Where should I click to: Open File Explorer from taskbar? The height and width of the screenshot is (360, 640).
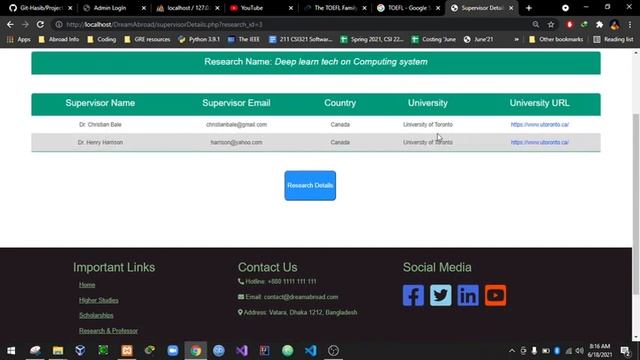click(x=58, y=351)
